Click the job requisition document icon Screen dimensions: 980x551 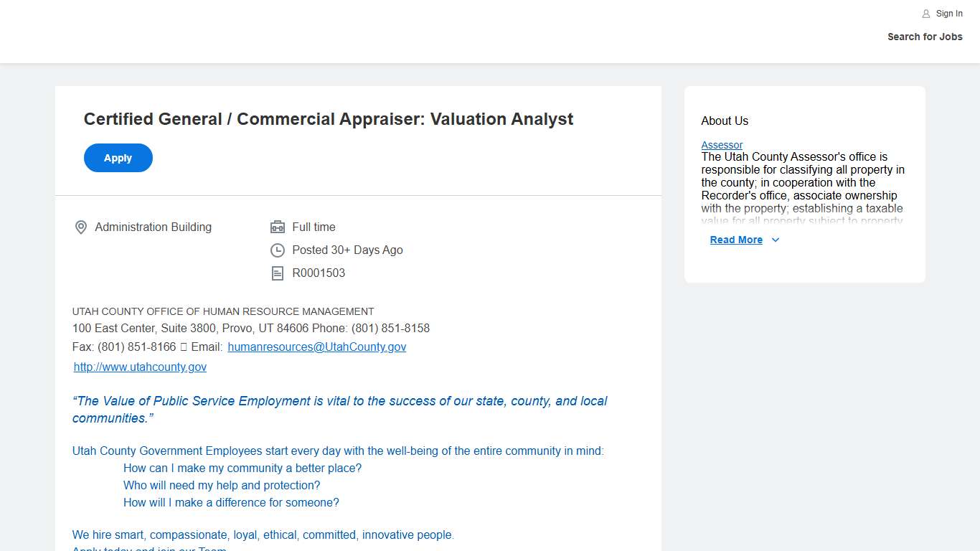278,273
